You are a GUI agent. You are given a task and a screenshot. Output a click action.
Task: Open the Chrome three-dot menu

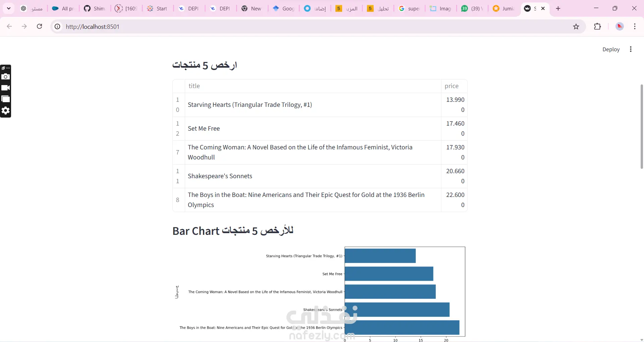635,26
